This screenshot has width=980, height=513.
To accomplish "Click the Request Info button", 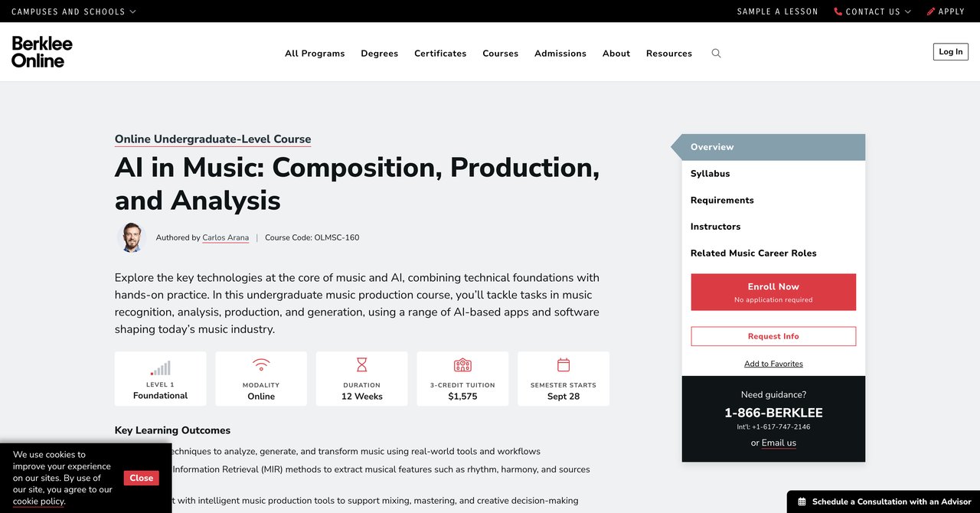I will (773, 336).
